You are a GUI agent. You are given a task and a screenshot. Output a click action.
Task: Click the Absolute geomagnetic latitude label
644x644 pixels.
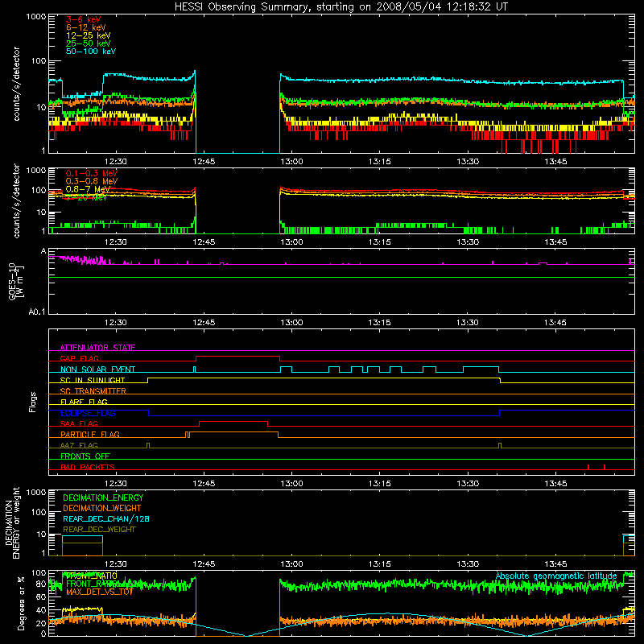click(556, 576)
